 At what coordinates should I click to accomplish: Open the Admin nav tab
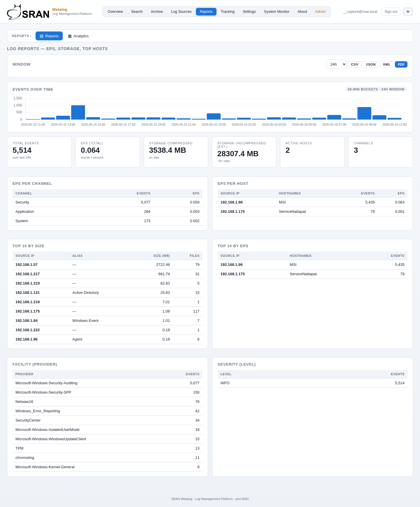[x=320, y=12]
